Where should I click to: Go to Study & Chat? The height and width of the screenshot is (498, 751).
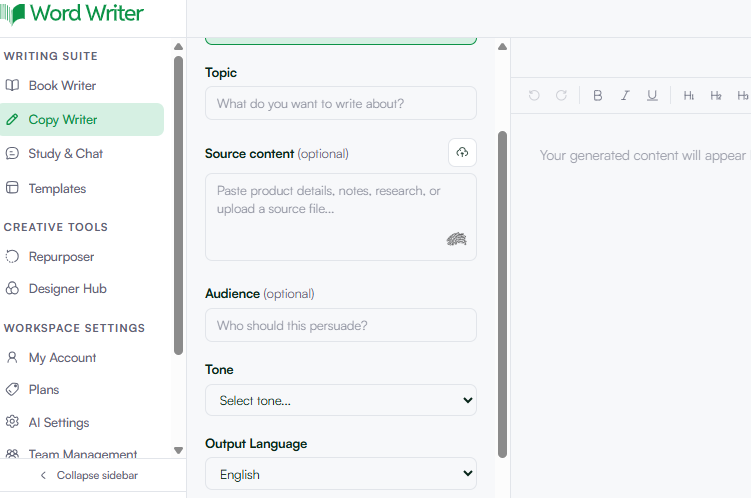(82, 153)
